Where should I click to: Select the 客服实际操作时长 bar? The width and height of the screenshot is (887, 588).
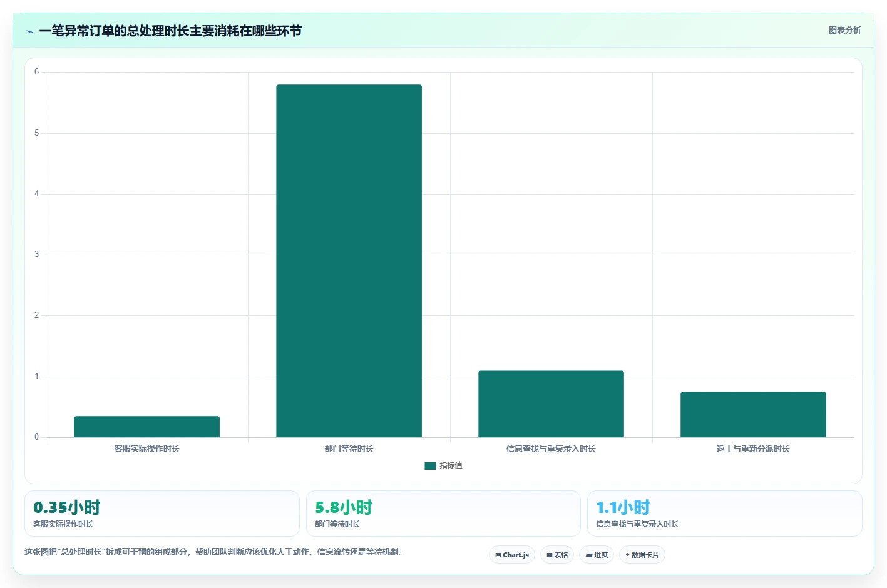[146, 427]
